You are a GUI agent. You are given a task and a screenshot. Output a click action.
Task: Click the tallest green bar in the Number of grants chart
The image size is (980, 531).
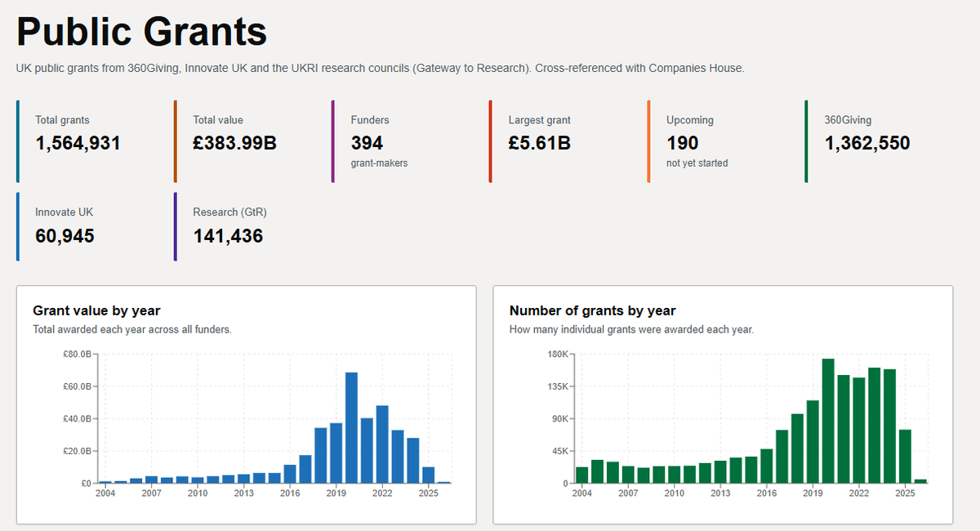pyautogui.click(x=828, y=422)
